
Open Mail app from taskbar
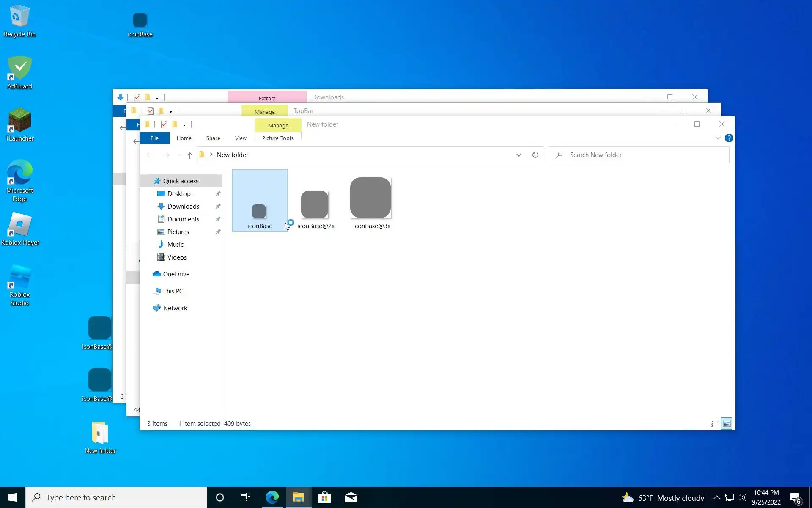[x=351, y=497]
